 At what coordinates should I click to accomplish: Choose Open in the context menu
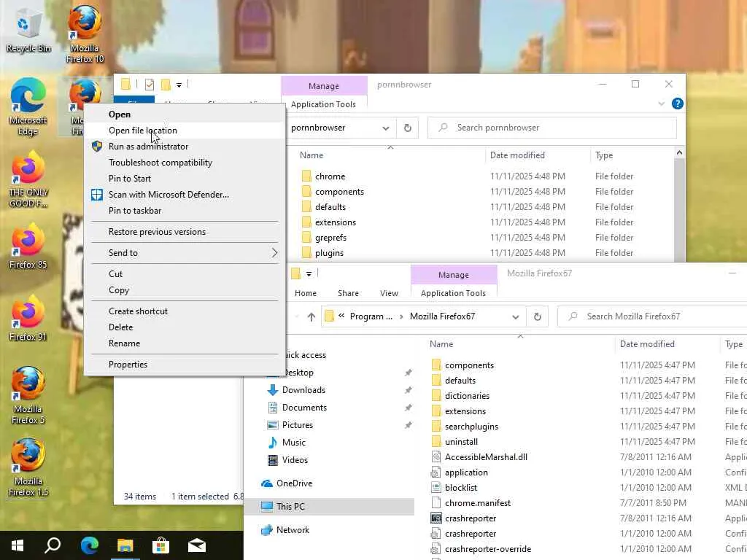tap(185, 114)
